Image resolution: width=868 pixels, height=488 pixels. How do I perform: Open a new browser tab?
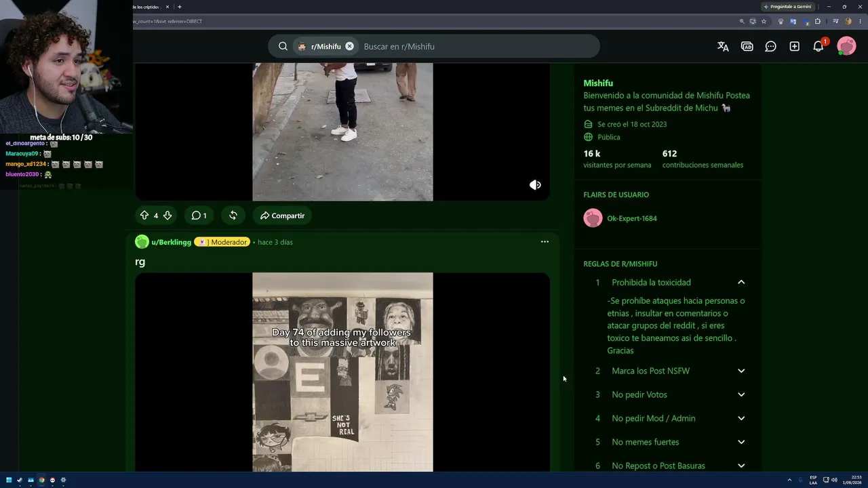click(x=179, y=7)
